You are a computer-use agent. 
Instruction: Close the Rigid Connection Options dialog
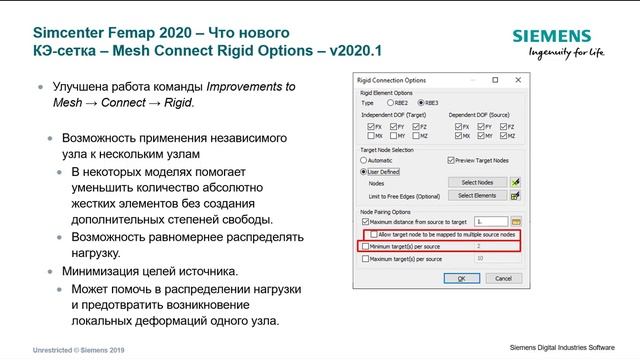[518, 80]
